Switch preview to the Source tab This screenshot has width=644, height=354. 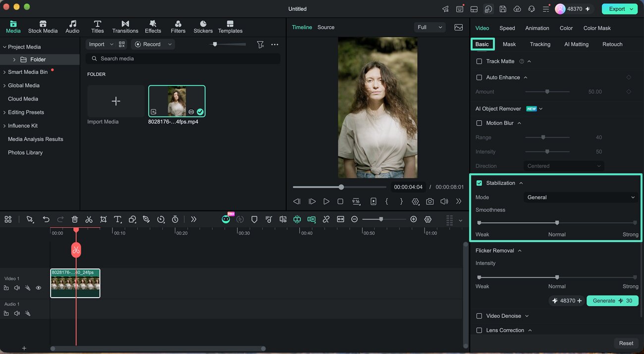pos(326,27)
